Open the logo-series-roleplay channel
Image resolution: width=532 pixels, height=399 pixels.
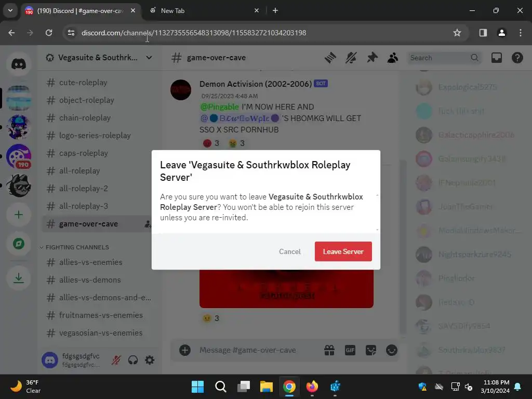pyautogui.click(x=95, y=136)
